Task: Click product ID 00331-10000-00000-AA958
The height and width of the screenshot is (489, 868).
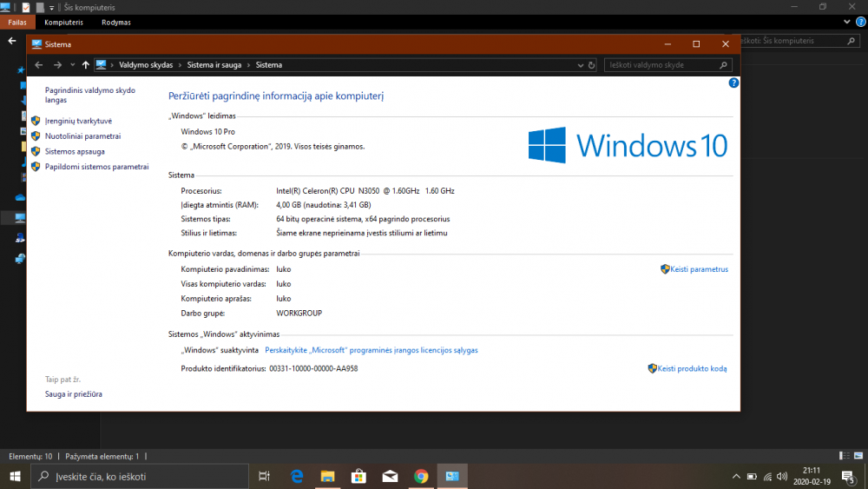Action: click(313, 369)
